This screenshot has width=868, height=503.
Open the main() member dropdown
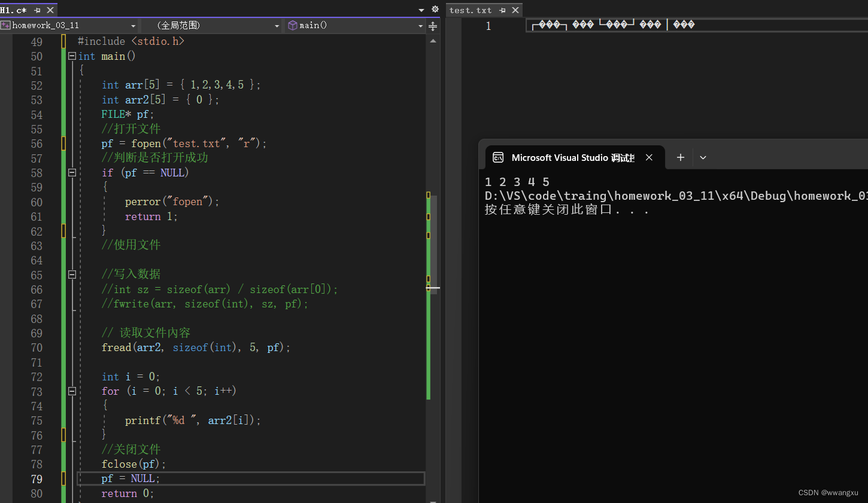[420, 26]
